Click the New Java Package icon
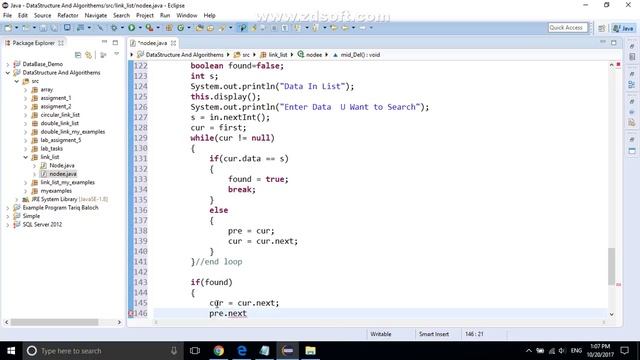 tap(169, 28)
